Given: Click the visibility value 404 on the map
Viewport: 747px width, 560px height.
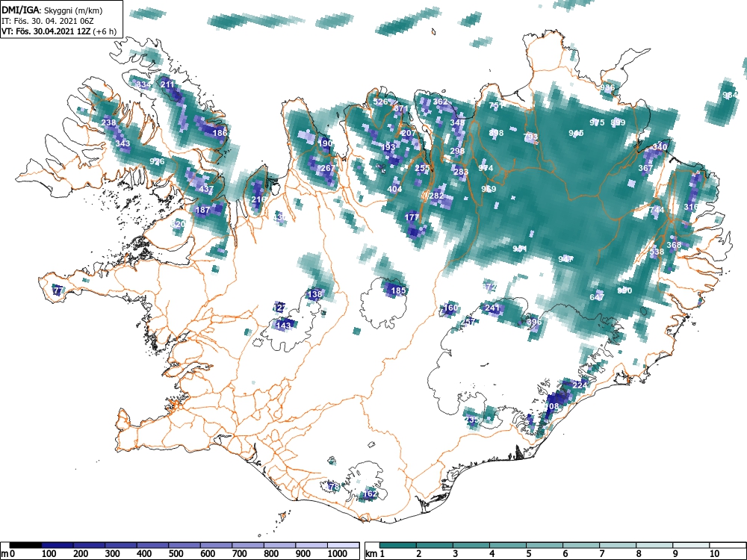Looking at the screenshot, I should (394, 189).
